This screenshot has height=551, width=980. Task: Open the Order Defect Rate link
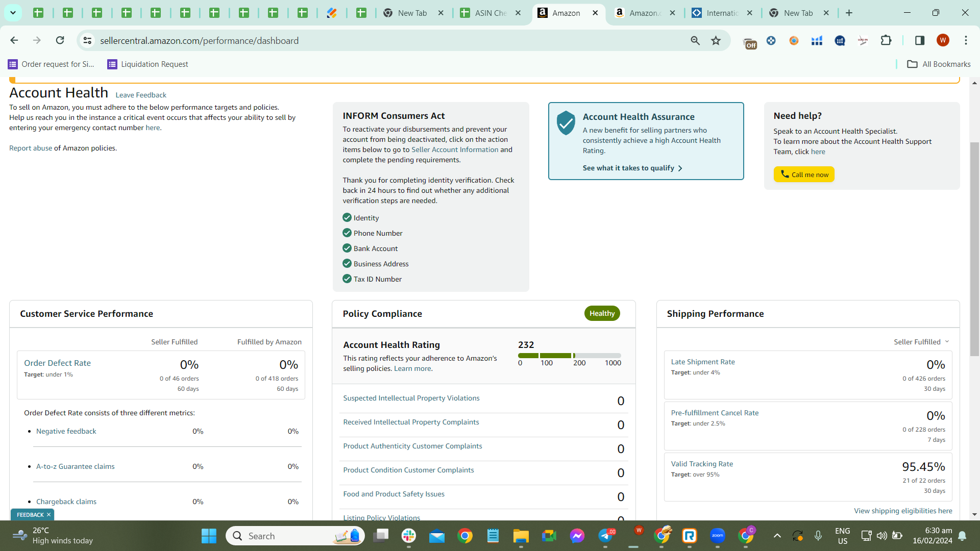click(57, 363)
